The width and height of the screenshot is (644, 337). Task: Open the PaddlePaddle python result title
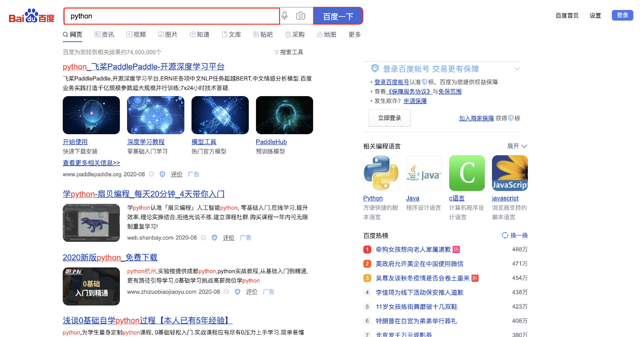click(144, 67)
